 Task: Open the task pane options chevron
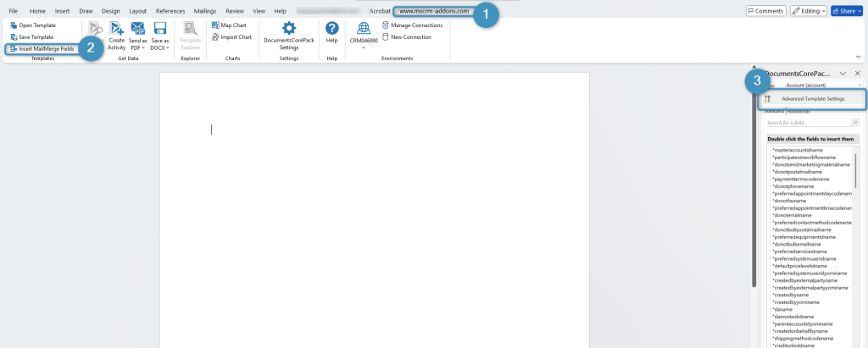click(x=843, y=74)
